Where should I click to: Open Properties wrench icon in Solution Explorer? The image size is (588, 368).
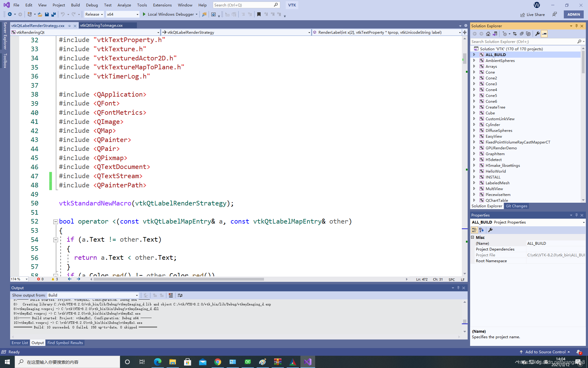537,34
